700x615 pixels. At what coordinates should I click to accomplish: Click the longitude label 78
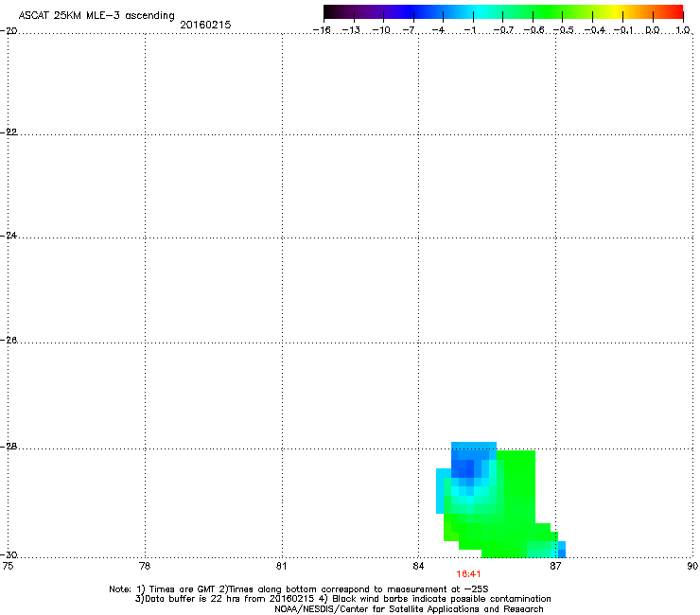point(145,567)
